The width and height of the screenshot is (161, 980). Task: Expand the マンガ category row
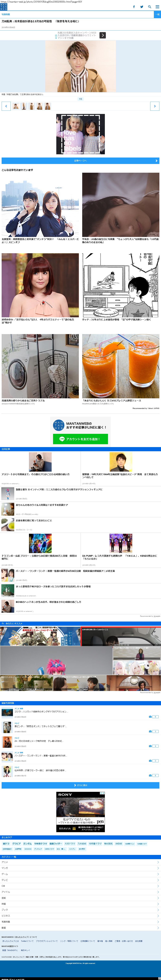[81, 868]
